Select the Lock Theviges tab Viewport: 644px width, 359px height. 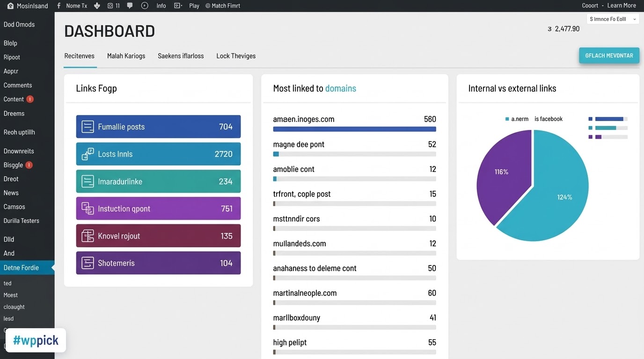(x=236, y=56)
